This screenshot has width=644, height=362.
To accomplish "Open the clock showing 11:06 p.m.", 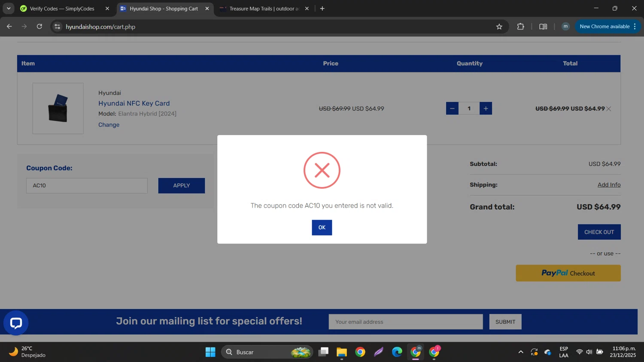I will [624, 352].
